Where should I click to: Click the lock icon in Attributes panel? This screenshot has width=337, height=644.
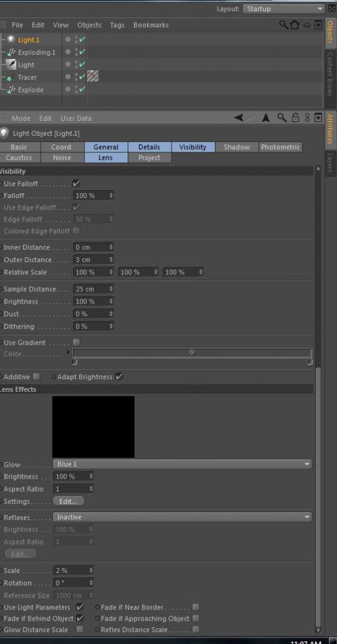[x=295, y=118]
